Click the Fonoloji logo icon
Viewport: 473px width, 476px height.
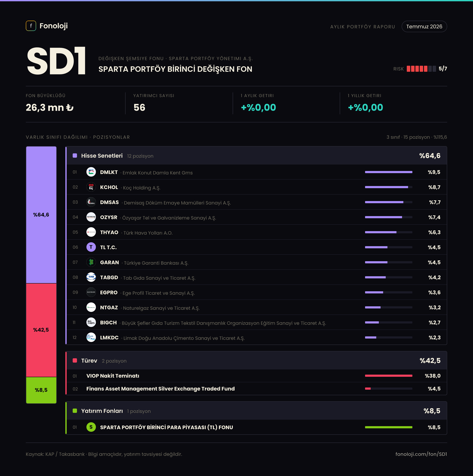click(x=31, y=26)
